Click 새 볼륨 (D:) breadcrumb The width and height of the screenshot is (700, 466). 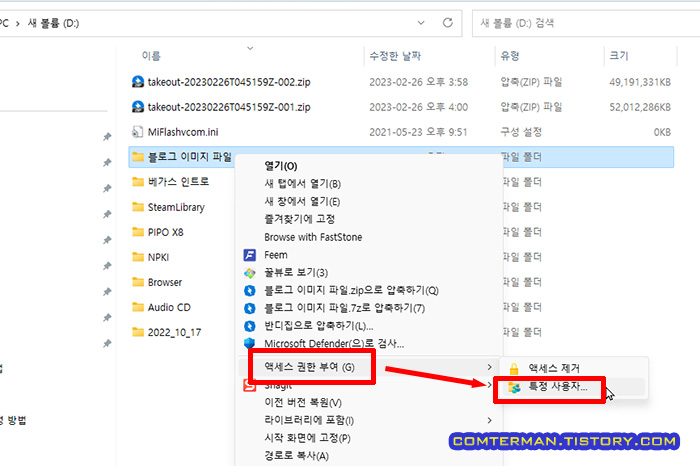point(53,23)
